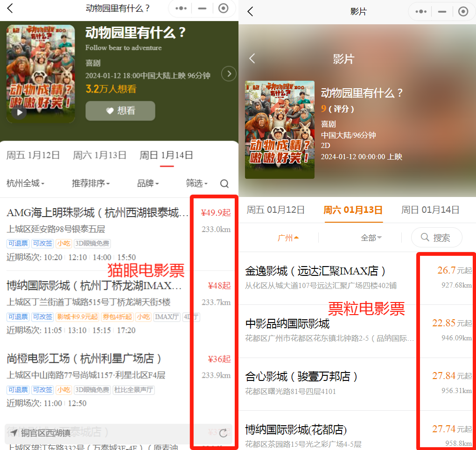Close the Piaoli mini program via circle icon
This screenshot has height=450, width=476.
click(x=463, y=12)
